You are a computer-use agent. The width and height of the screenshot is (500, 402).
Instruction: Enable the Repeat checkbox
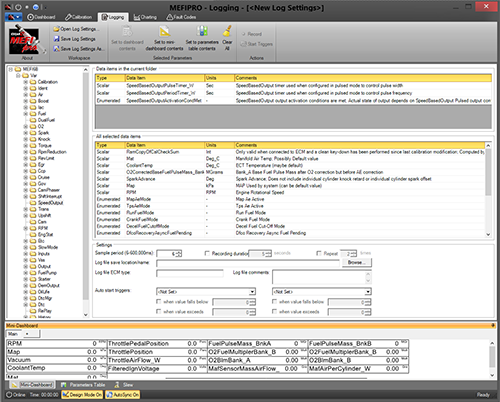point(319,253)
